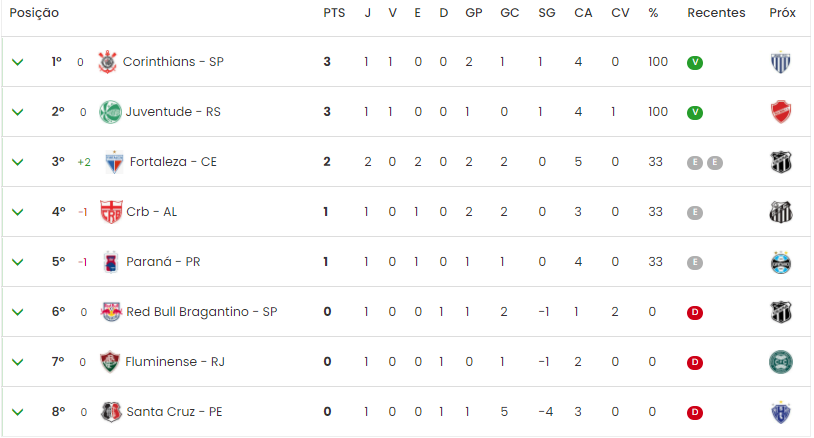Click the Recentes column header

[x=716, y=13]
